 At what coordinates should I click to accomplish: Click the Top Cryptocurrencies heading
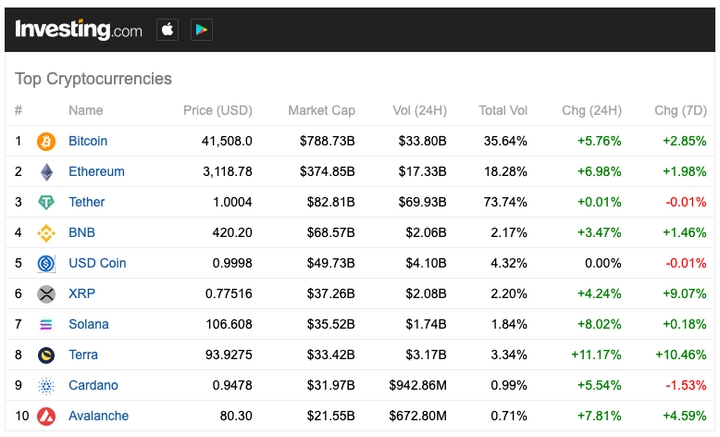pyautogui.click(x=93, y=78)
